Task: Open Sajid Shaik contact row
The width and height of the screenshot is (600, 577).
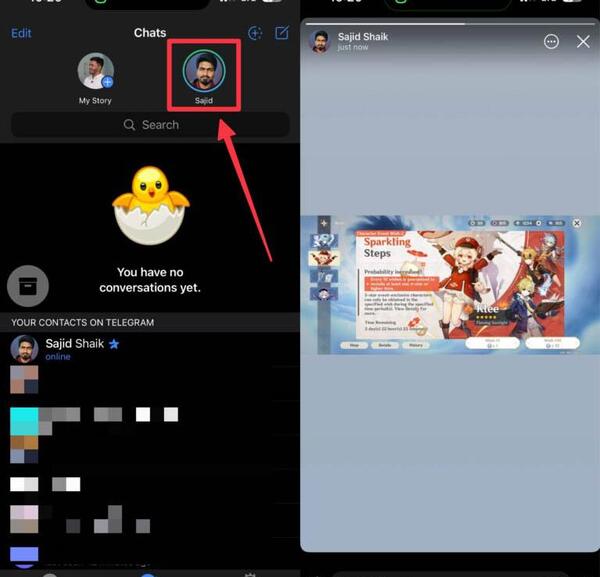Action: point(150,349)
